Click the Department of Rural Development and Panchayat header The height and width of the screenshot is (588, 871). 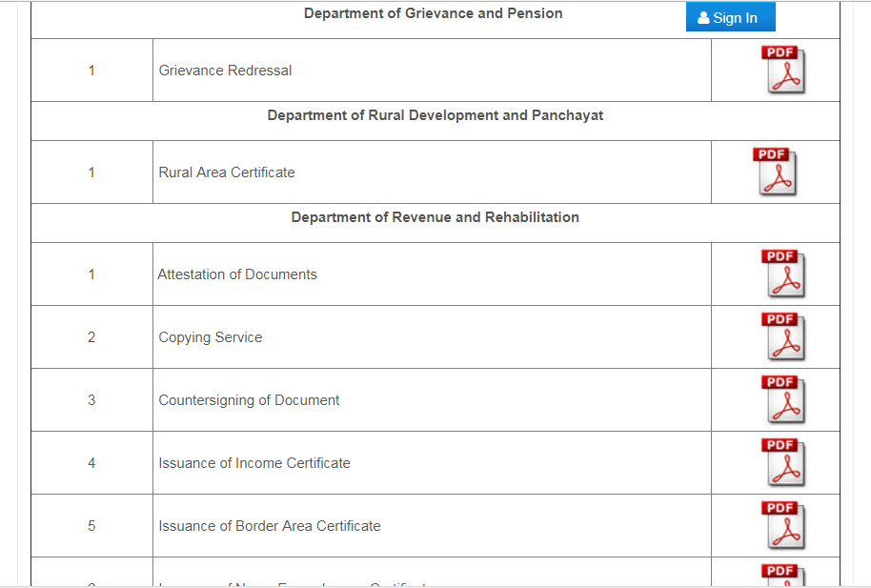[435, 114]
